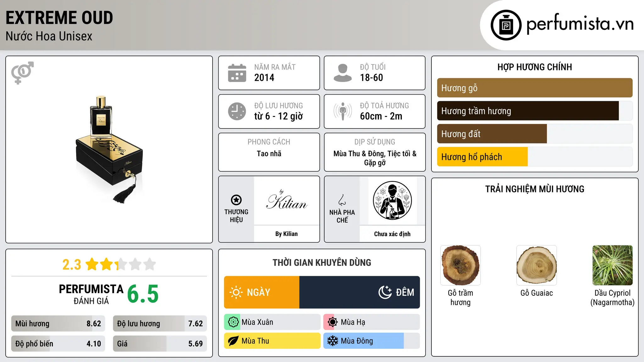The height and width of the screenshot is (362, 644).
Task: Click the Giá score bar
Action: [x=160, y=344]
